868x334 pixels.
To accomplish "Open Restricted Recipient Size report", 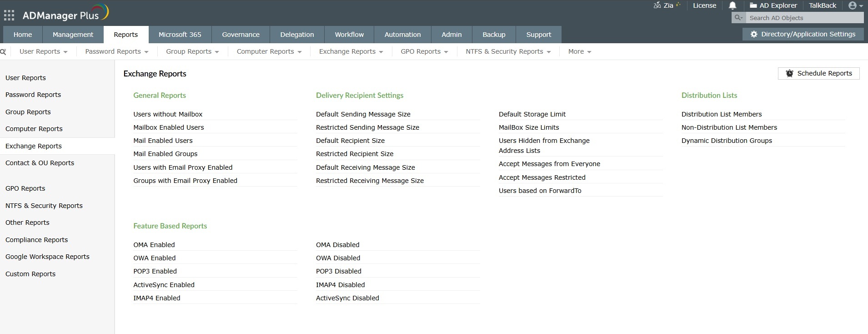I will 355,154.
